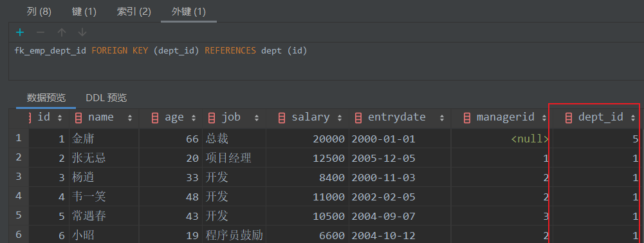Sort by the id column arrows
644x243 pixels.
coord(60,118)
